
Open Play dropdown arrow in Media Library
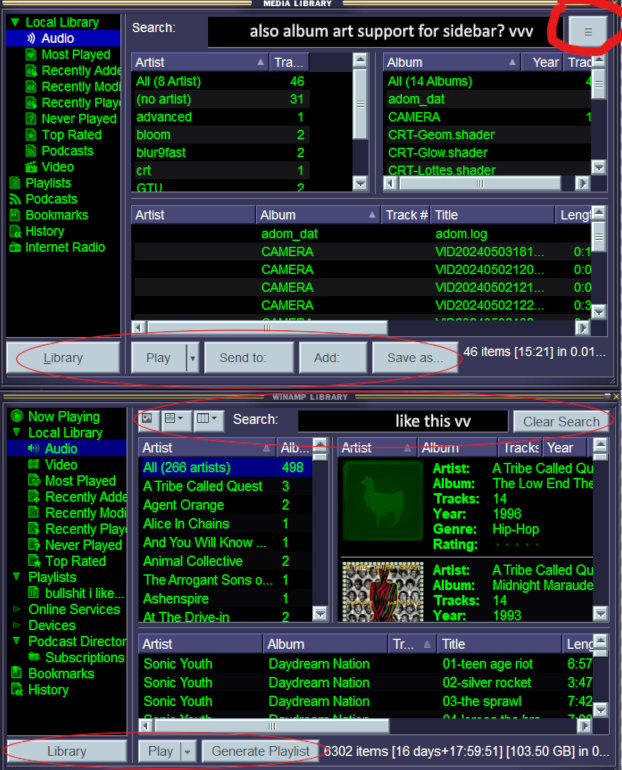click(x=192, y=358)
